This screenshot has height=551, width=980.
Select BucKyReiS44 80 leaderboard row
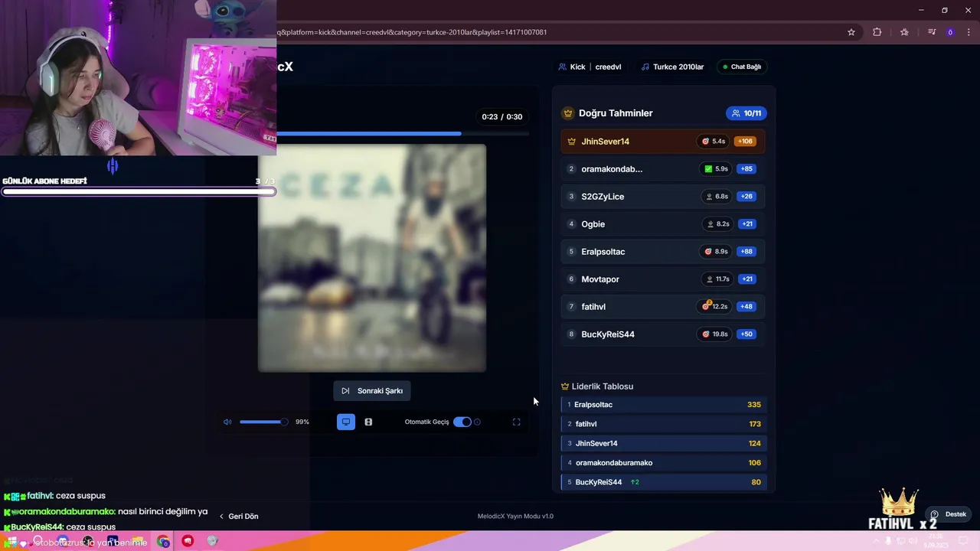click(663, 482)
